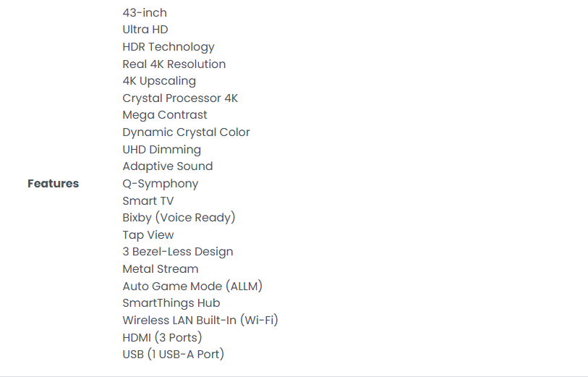Click the Smart TV text

(148, 201)
